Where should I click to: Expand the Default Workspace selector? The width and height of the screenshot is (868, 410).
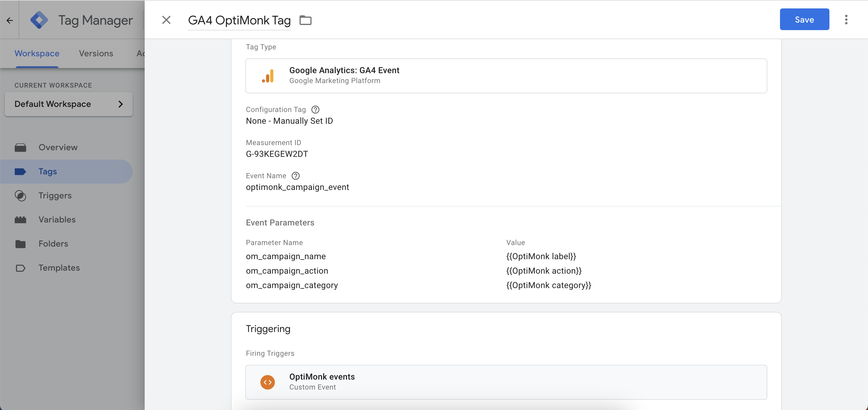point(69,104)
